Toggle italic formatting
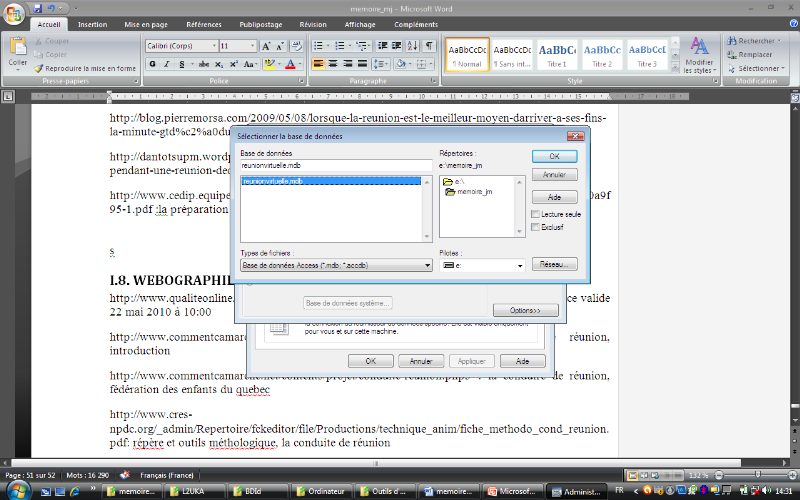The width and height of the screenshot is (800, 500). 167,64
